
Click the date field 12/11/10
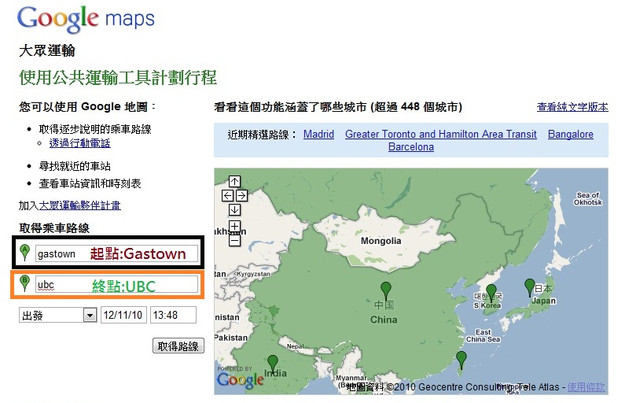(123, 315)
